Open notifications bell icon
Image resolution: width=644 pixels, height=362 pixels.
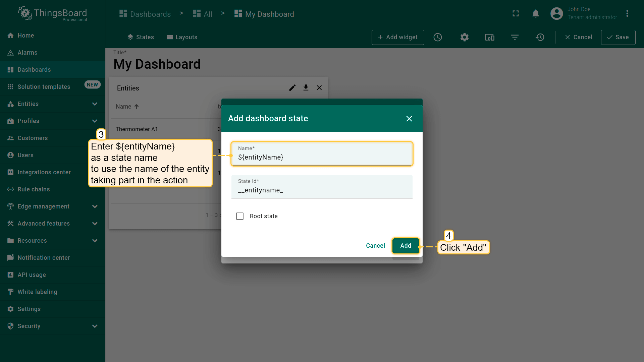[536, 14]
